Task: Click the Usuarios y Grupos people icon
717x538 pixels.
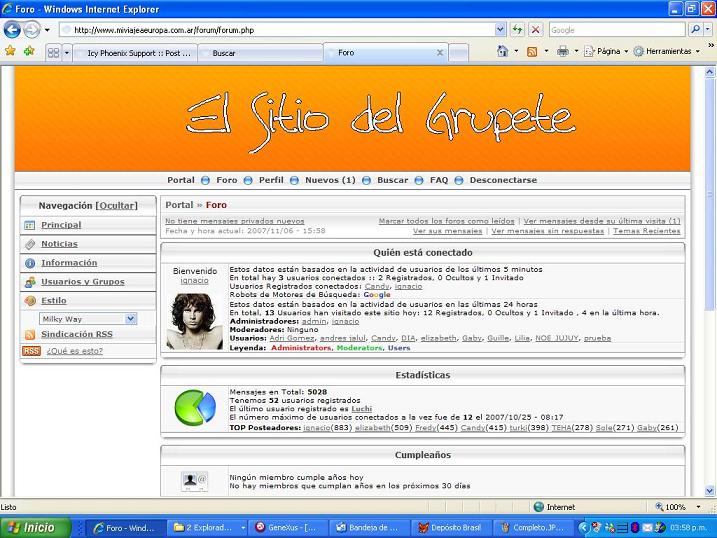Action: pyautogui.click(x=30, y=282)
